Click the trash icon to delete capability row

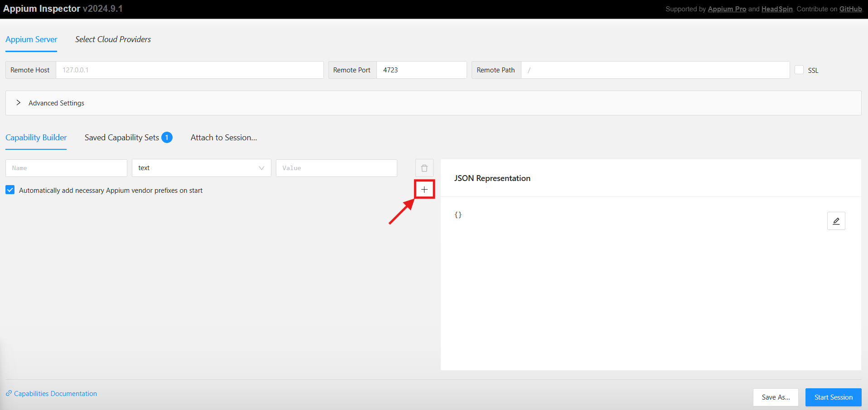(x=424, y=168)
